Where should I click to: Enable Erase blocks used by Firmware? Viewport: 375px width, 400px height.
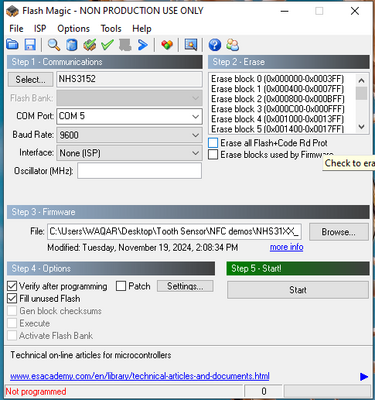pyautogui.click(x=213, y=155)
